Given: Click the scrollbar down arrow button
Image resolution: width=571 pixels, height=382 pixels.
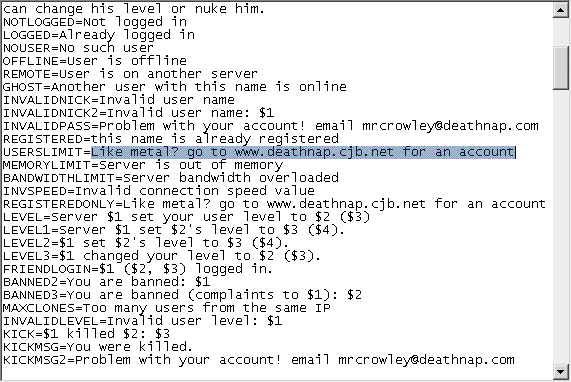Looking at the screenshot, I should click(x=560, y=371).
